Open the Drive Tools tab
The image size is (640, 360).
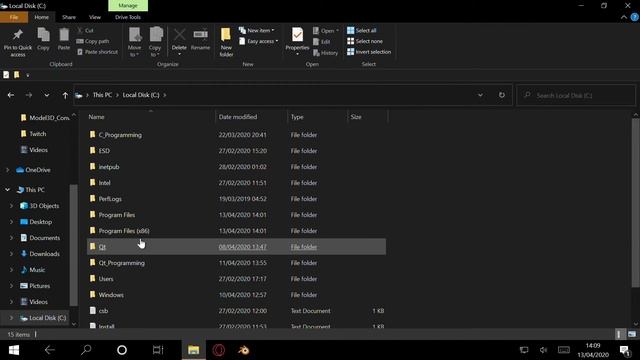coord(128,17)
